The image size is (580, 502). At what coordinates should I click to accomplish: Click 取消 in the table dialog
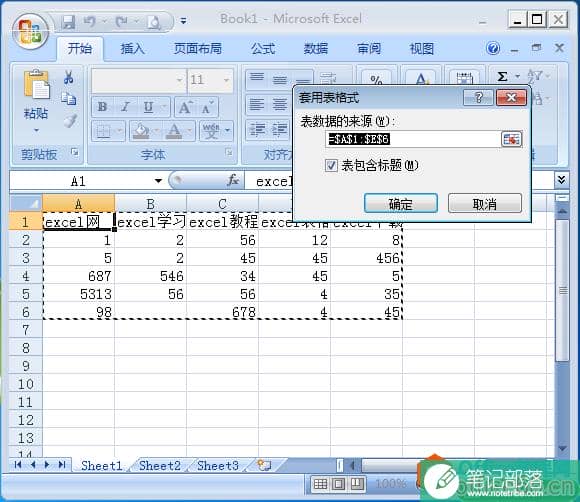485,203
